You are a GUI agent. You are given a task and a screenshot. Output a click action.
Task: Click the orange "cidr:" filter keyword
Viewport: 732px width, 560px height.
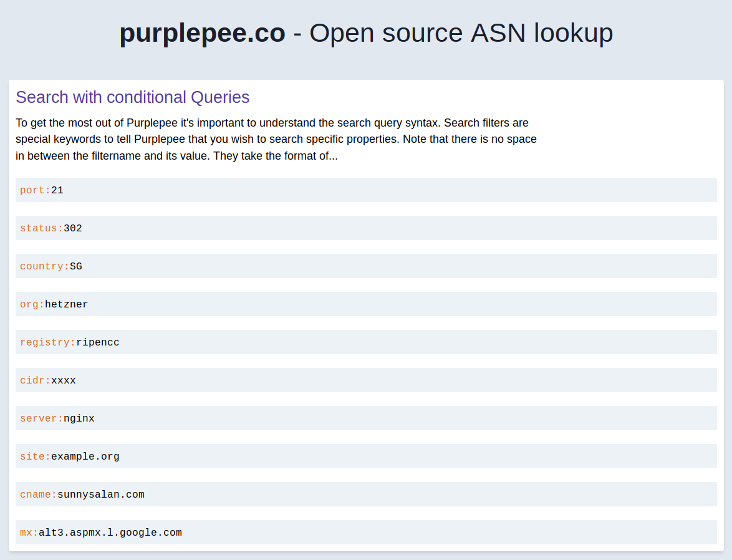(x=35, y=380)
